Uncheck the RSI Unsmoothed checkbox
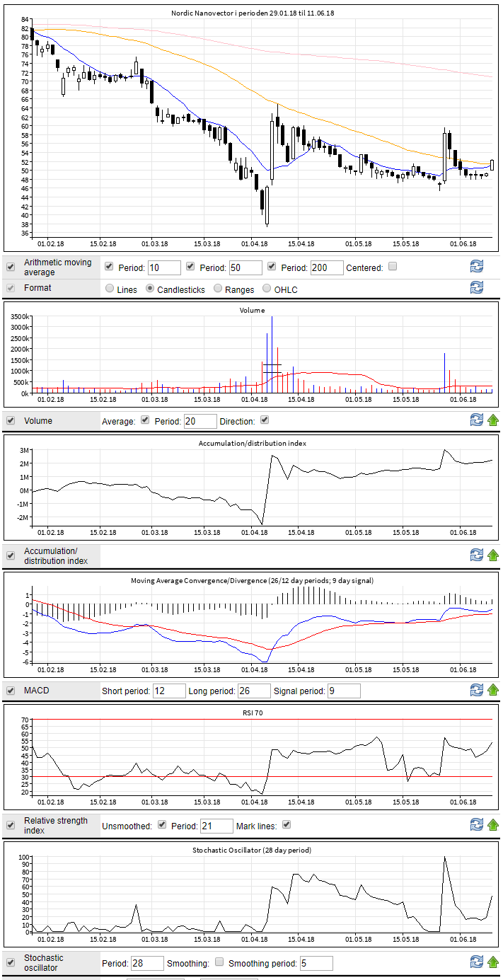This screenshot has width=503, height=980. [161, 824]
